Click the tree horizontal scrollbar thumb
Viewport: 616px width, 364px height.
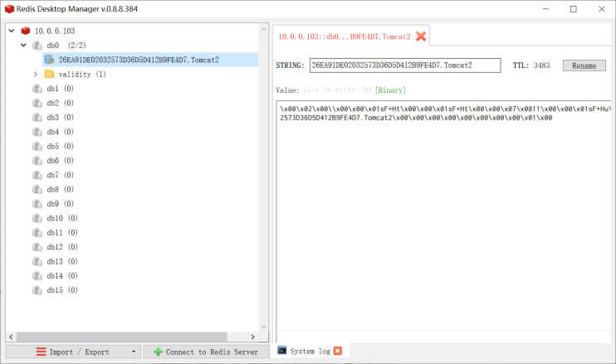[122, 337]
